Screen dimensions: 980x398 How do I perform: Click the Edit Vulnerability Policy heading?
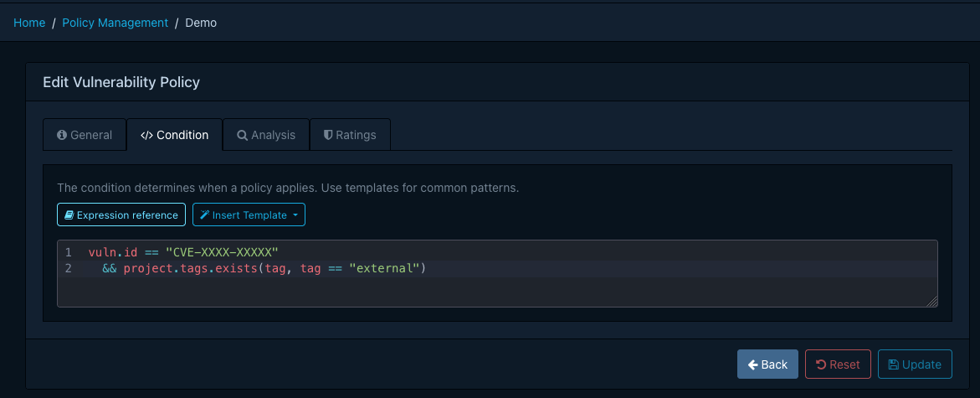click(121, 82)
